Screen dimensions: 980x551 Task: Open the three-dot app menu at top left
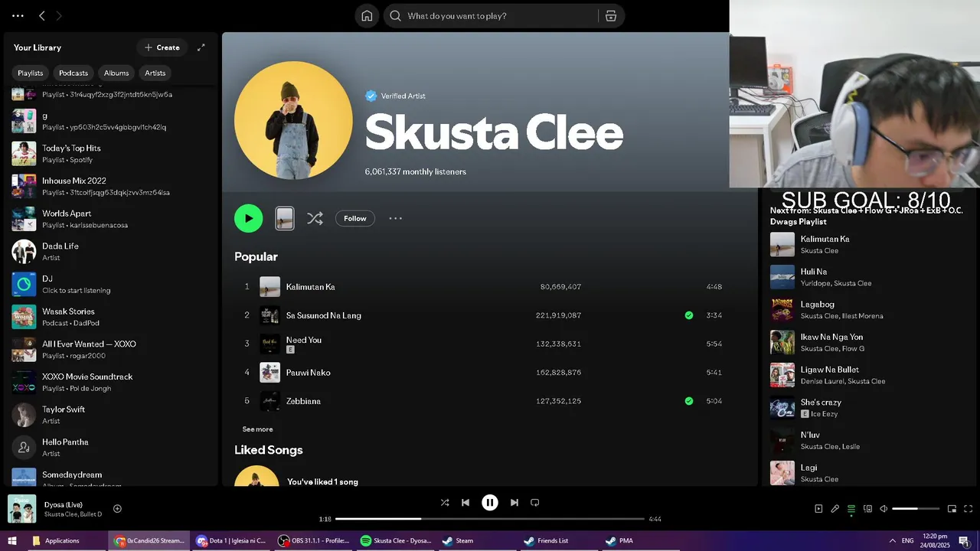[18, 15]
